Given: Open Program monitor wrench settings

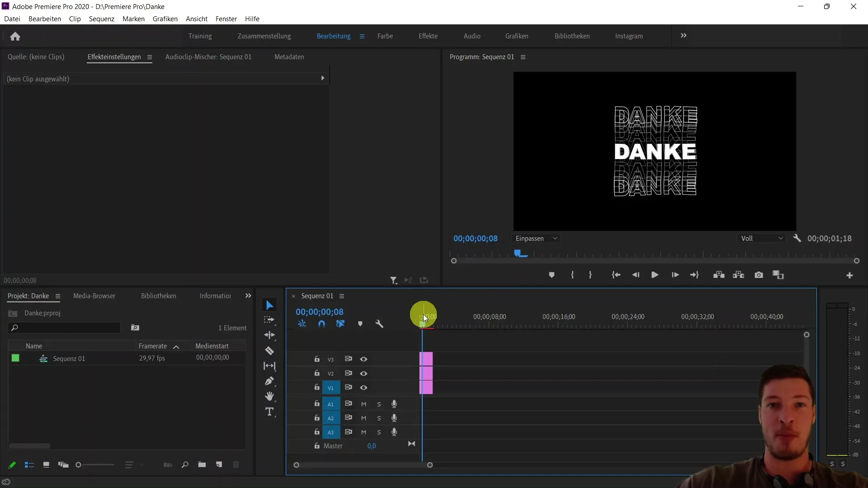Looking at the screenshot, I should [x=797, y=238].
